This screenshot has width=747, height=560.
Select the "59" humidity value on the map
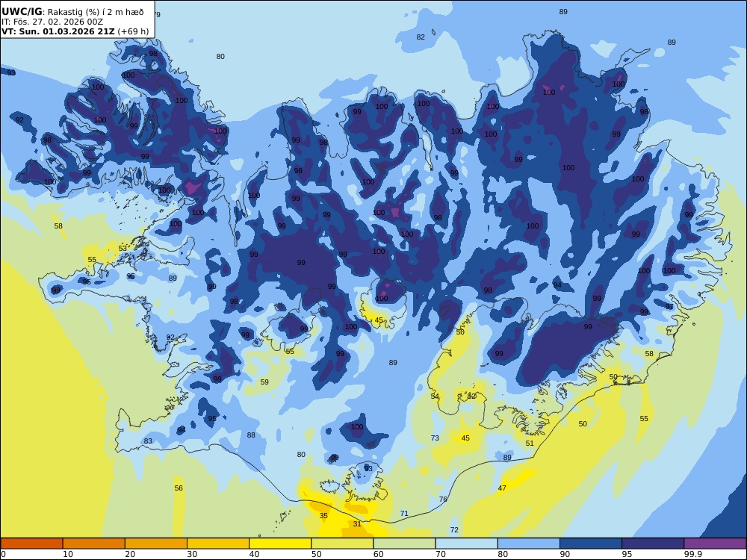click(x=264, y=382)
